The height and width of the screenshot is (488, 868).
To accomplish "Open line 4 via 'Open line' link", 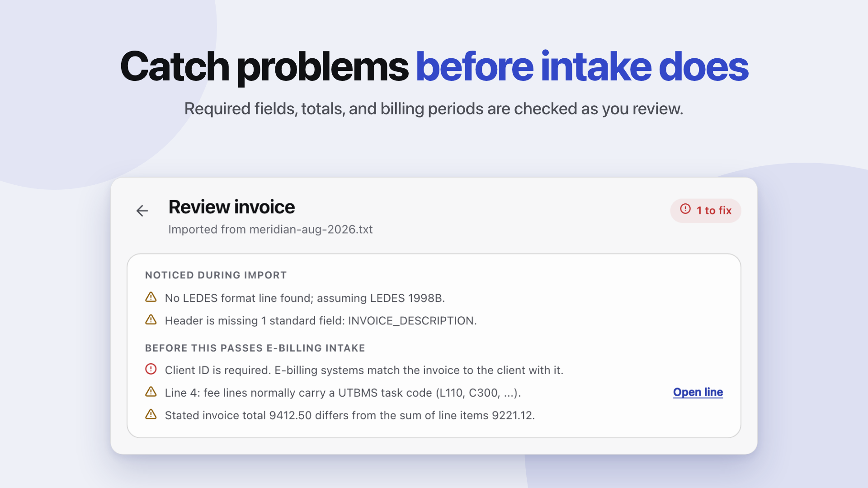I will 698,392.
